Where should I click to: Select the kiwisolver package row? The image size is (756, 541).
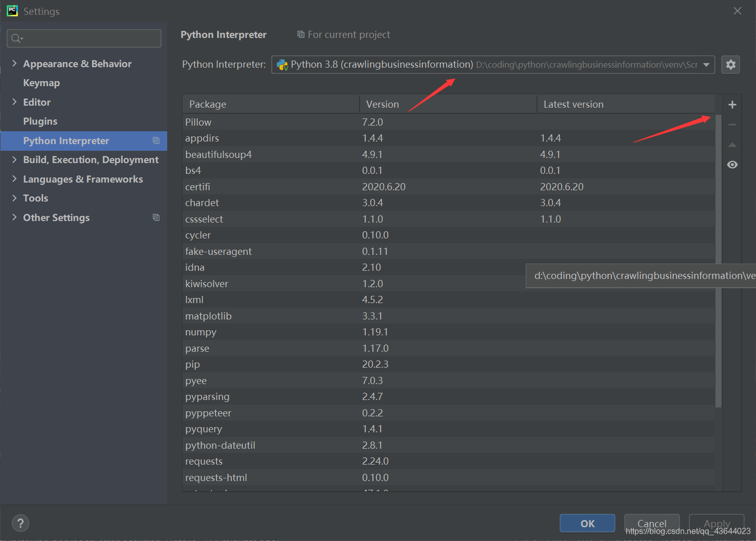pyautogui.click(x=448, y=284)
